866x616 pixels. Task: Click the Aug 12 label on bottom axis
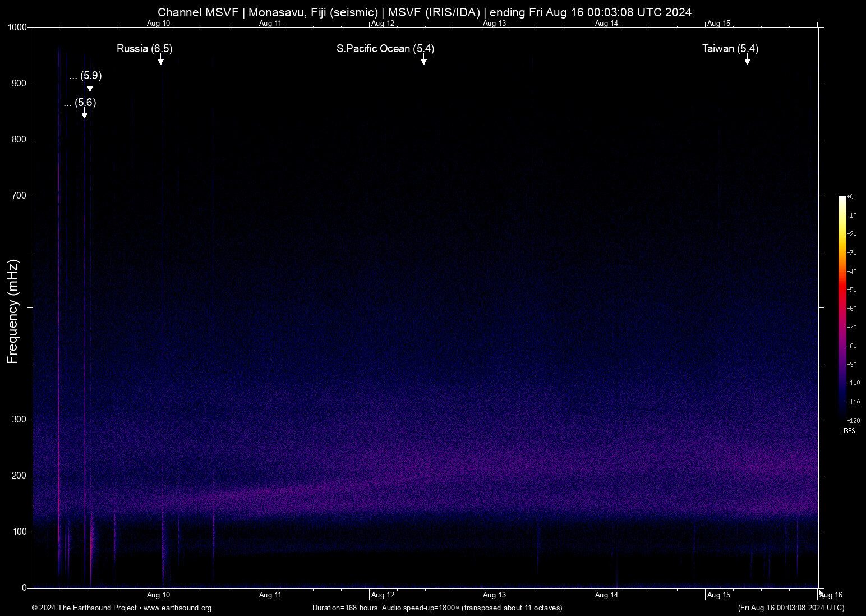(x=383, y=595)
